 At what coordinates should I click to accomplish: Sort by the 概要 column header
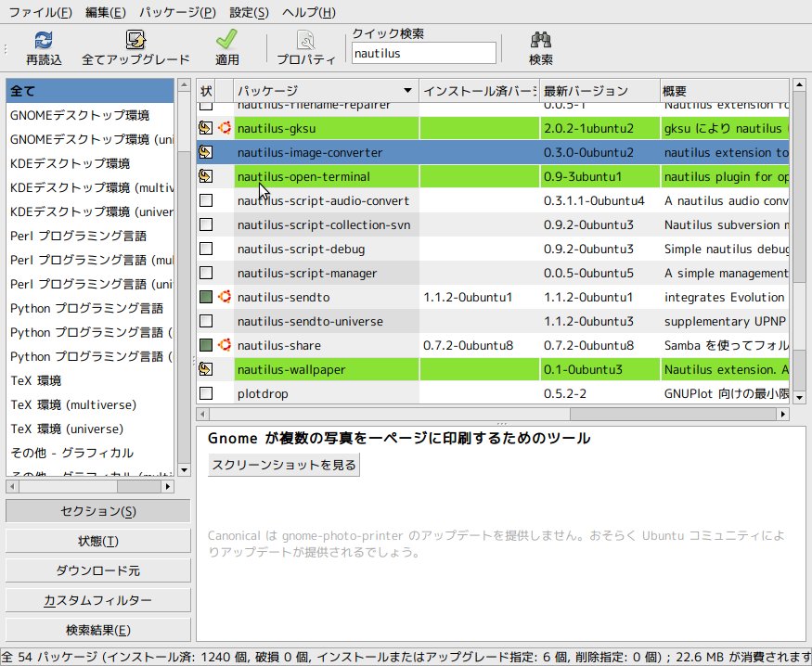click(724, 91)
